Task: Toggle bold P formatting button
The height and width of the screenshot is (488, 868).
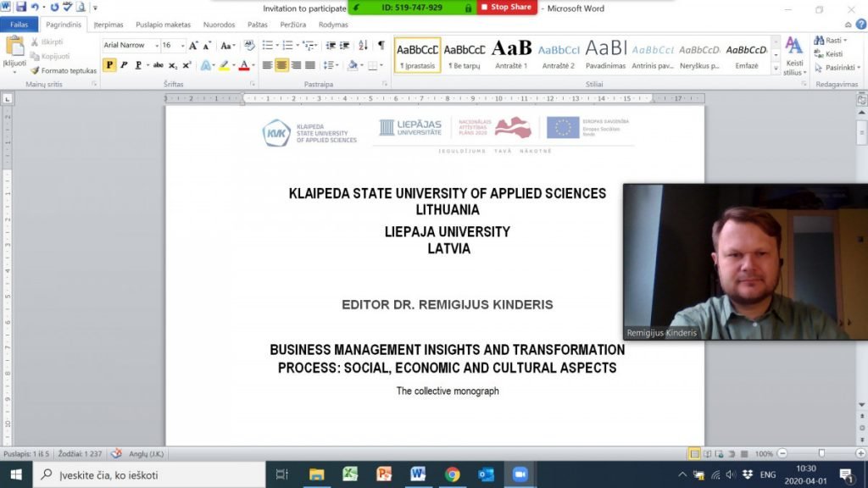Action: tap(109, 65)
